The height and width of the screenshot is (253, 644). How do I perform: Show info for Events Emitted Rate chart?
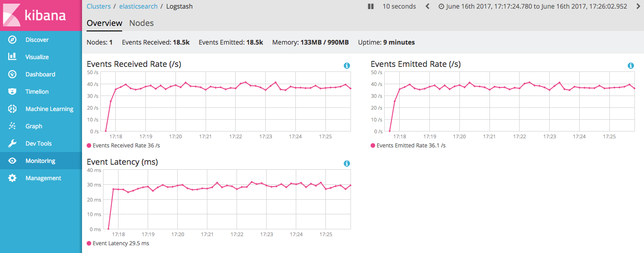631,66
